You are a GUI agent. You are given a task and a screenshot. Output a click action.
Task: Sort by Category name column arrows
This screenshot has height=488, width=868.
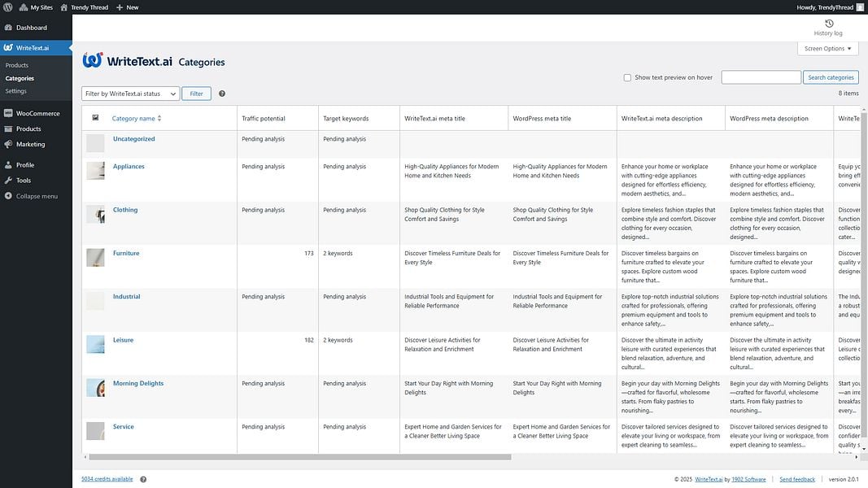click(159, 119)
